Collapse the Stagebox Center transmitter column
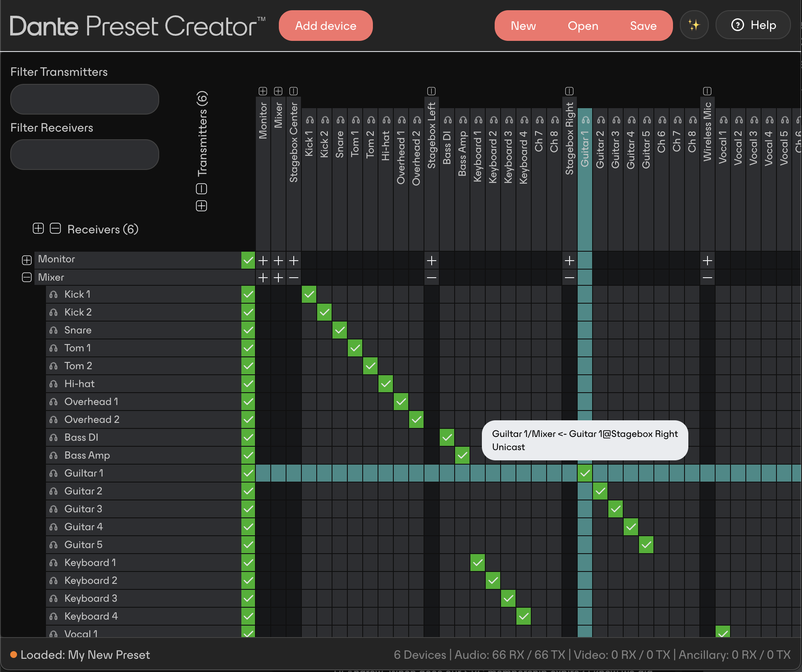This screenshot has height=672, width=802. pos(294,91)
